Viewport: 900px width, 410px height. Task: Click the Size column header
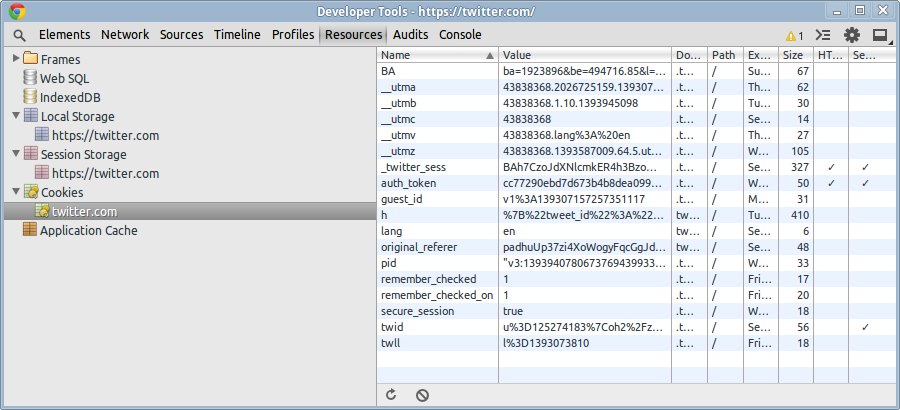tap(796, 55)
